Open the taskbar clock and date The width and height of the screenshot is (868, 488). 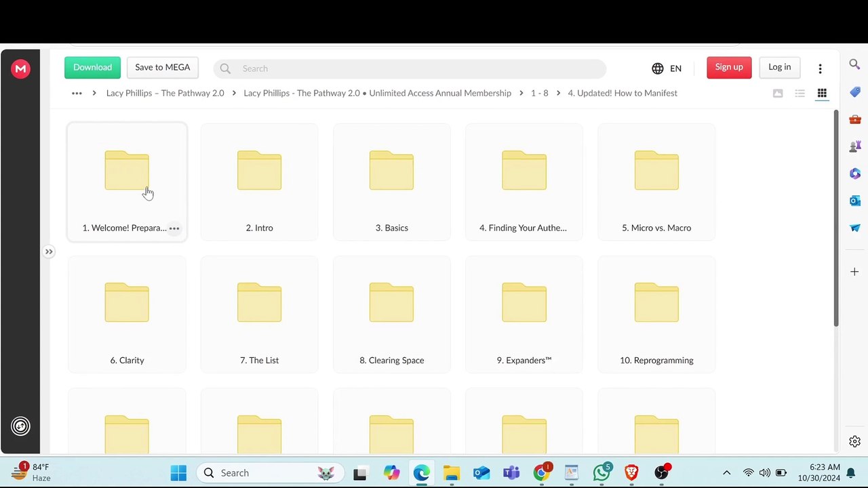click(x=818, y=473)
